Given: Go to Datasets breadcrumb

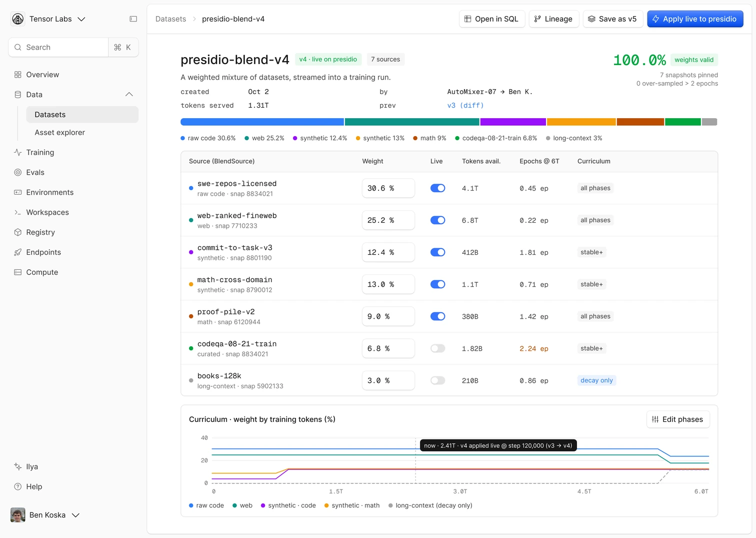Looking at the screenshot, I should click(170, 19).
